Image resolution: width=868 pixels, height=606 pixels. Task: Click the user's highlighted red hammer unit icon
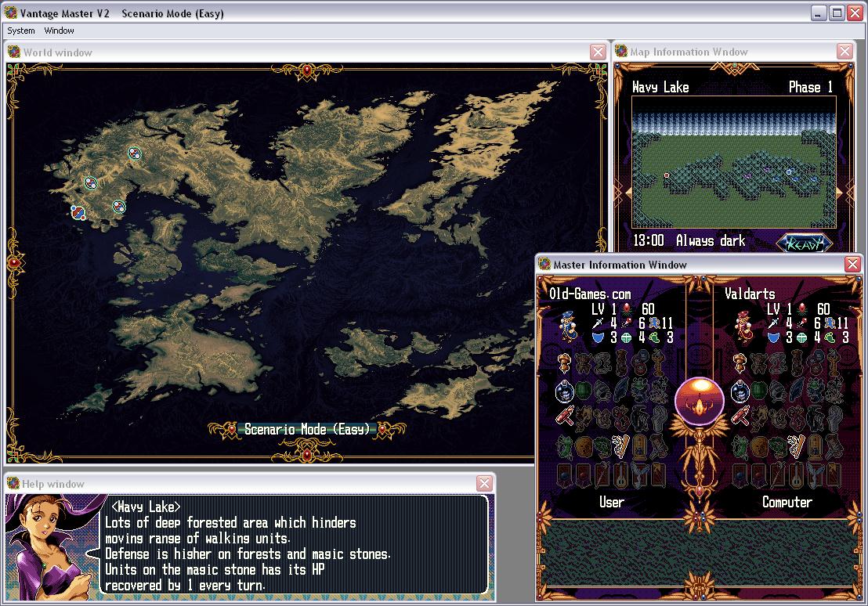click(x=565, y=417)
